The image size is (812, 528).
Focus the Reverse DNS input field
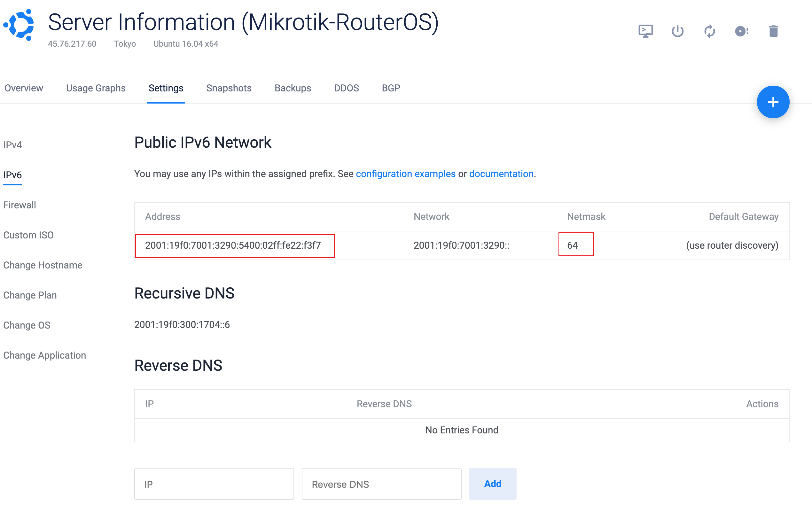coord(381,484)
